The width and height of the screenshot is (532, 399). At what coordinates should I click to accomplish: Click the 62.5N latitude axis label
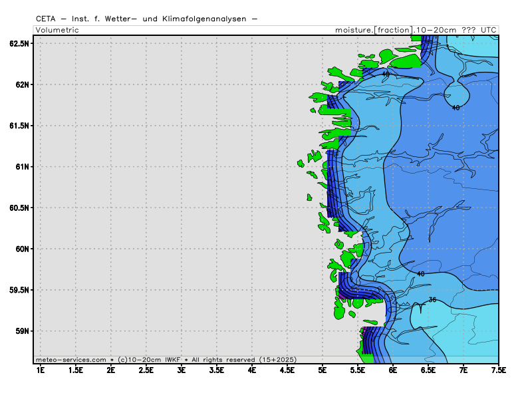click(19, 43)
